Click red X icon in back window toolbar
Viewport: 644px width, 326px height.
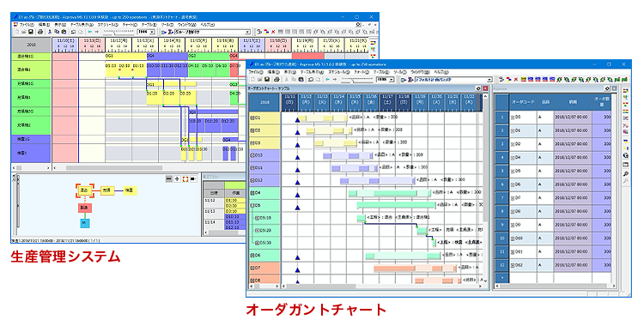274,32
